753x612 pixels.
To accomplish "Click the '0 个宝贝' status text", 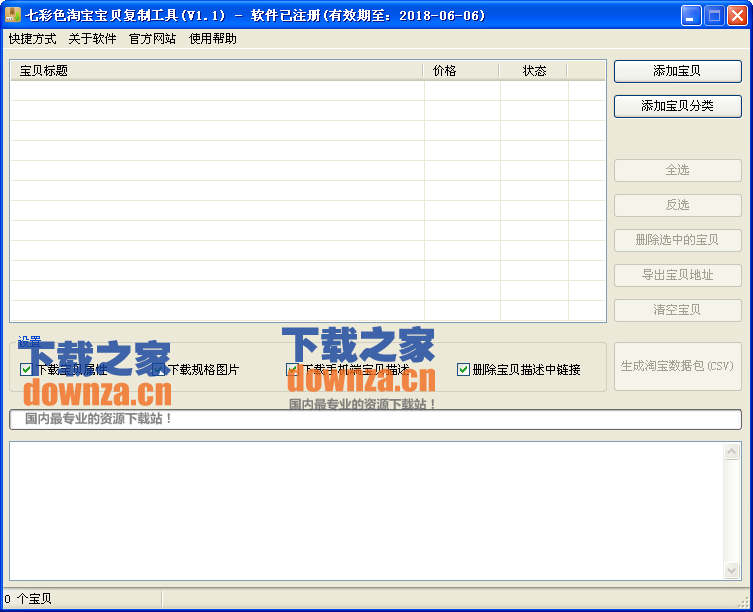I will pyautogui.click(x=28, y=599).
